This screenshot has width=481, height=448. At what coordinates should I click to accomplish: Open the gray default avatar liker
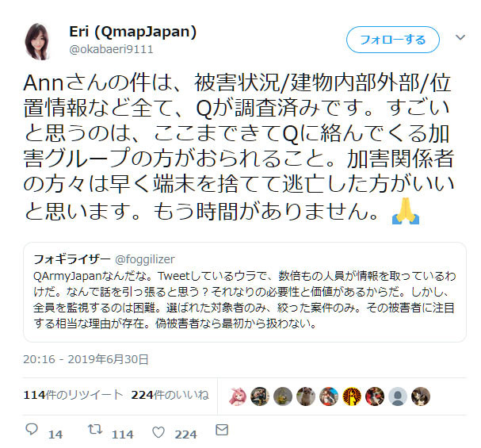(398, 396)
